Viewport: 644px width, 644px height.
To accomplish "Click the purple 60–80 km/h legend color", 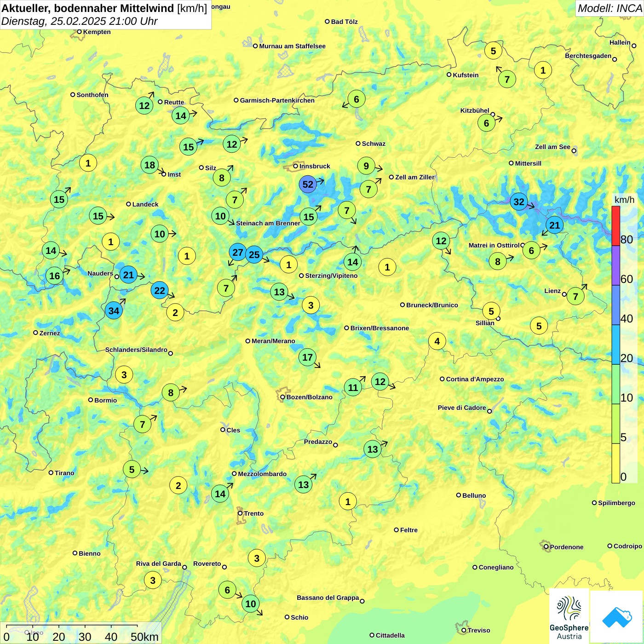I will (615, 265).
